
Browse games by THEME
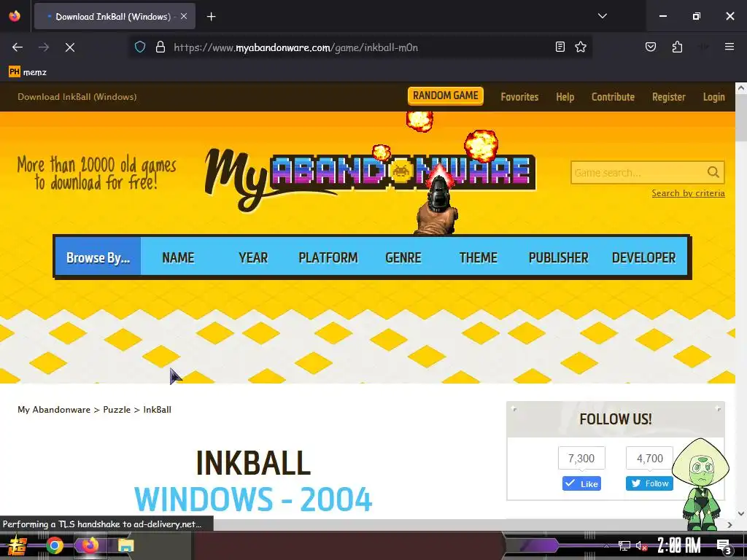479,257
